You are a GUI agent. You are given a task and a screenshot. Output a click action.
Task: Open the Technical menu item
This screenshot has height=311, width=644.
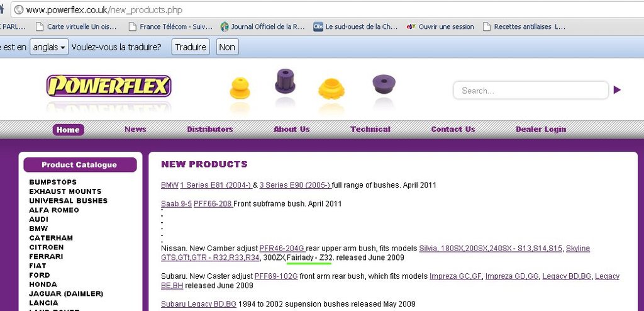[370, 130]
